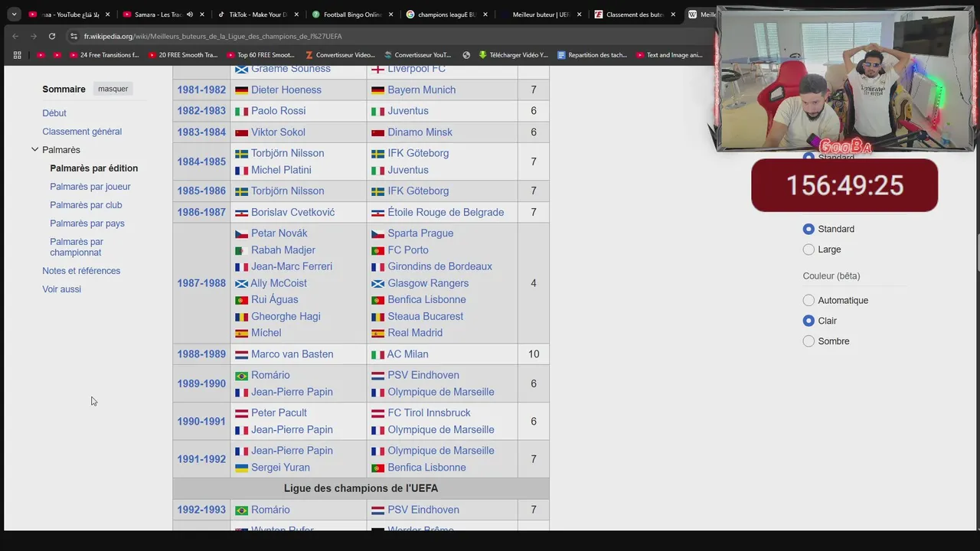980x551 pixels.
Task: Click the Ukrainian flag beside Sergei Yuran
Action: pyautogui.click(x=241, y=468)
